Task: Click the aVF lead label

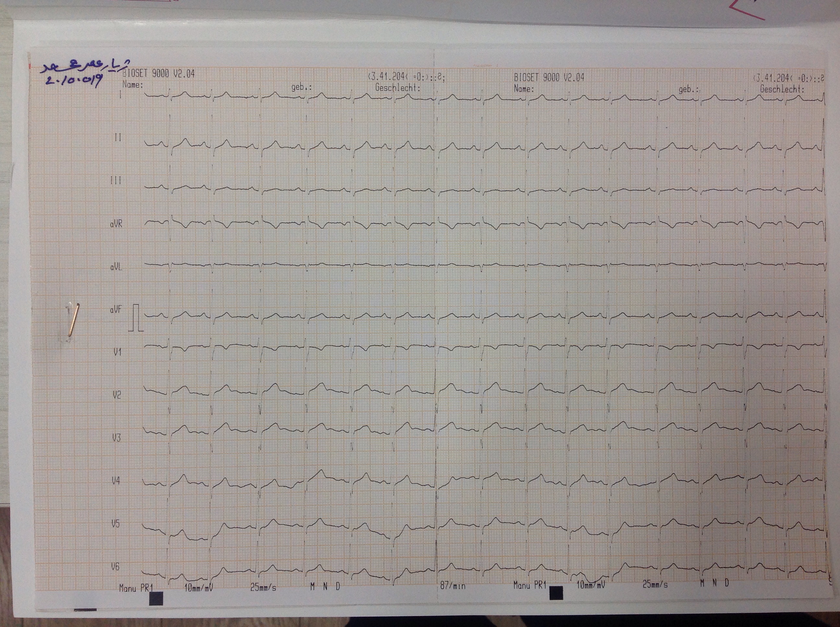Action: coord(116,310)
